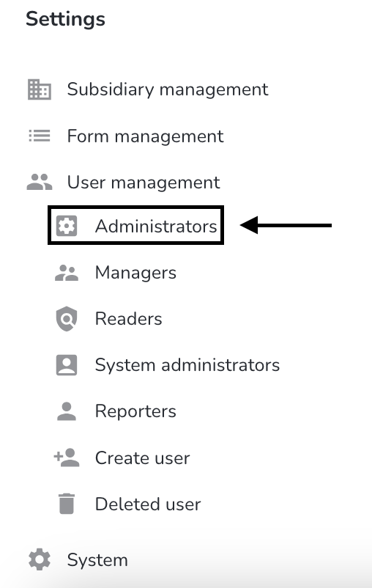Click the Reporters person icon
372x588 pixels.
click(x=67, y=411)
